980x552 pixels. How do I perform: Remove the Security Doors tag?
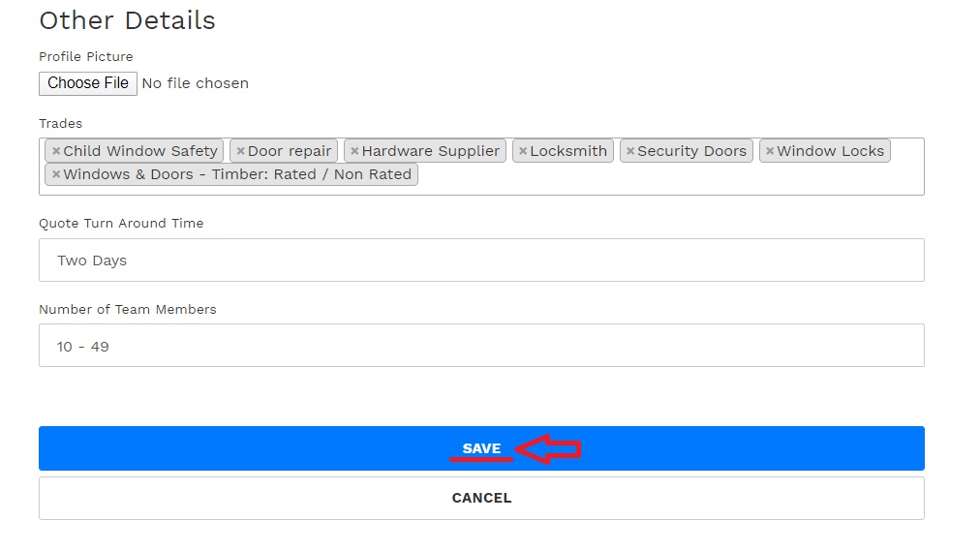pyautogui.click(x=630, y=151)
